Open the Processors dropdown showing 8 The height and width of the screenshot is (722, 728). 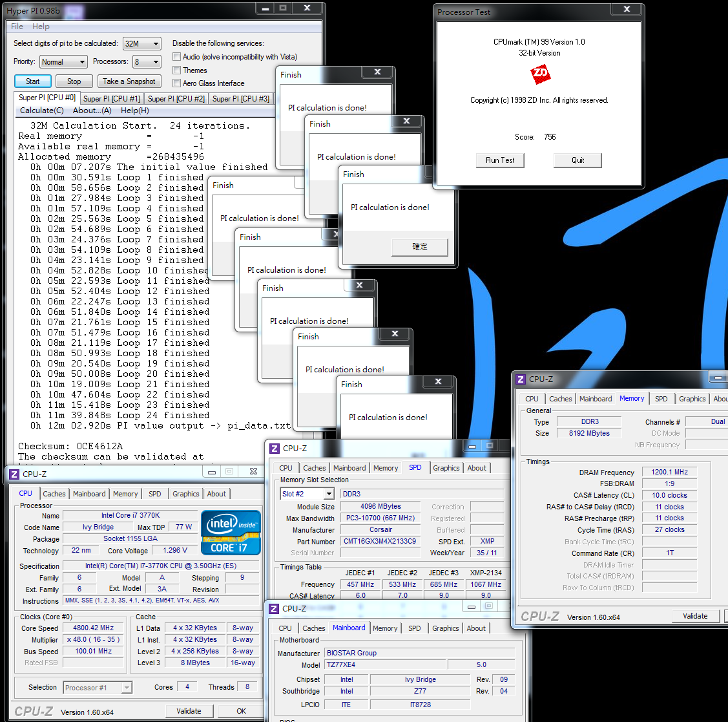(147, 62)
